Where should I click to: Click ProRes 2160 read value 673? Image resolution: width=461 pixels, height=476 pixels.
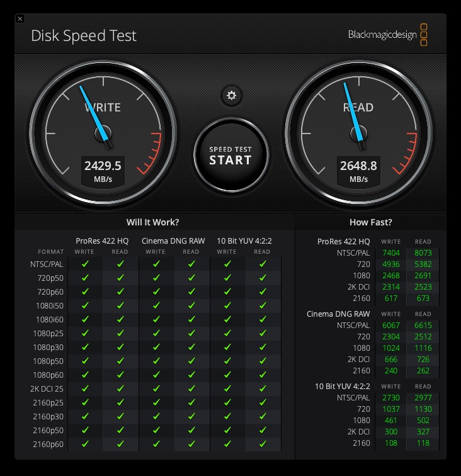click(x=423, y=298)
